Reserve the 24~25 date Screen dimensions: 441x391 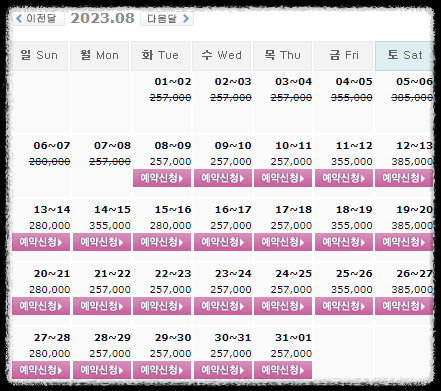click(x=283, y=306)
